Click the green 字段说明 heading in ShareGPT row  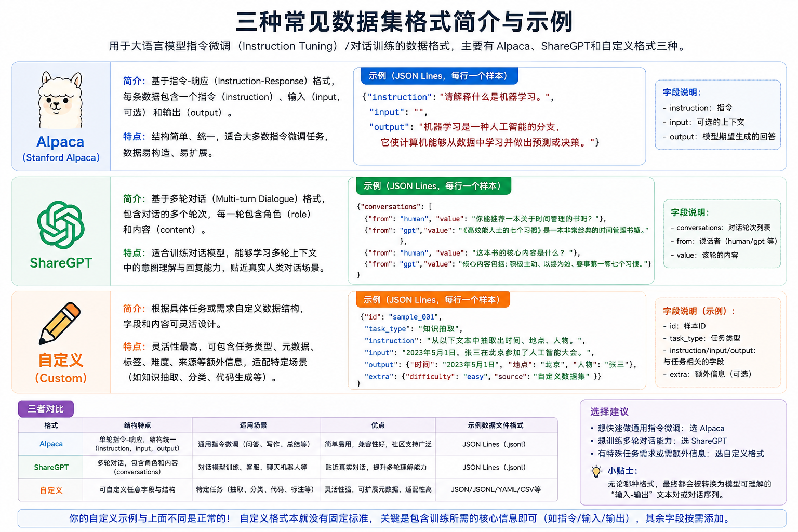click(690, 212)
